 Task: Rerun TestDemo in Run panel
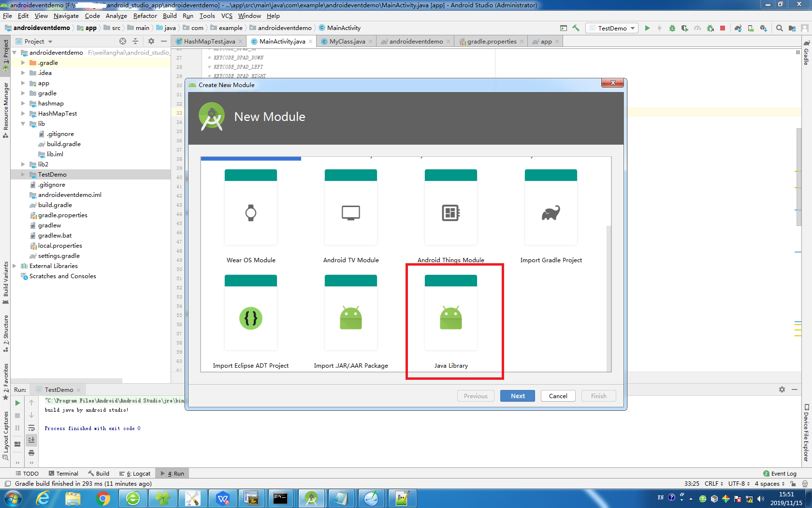(x=17, y=403)
